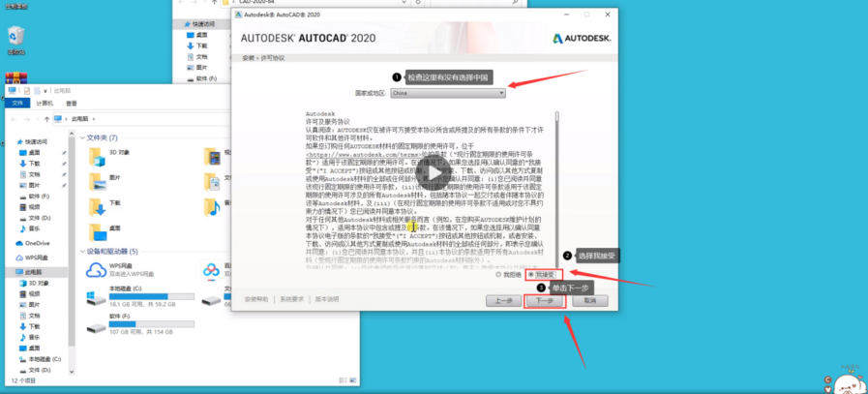
Task: Select WPS网盘 in the 此电脑 navigation pane
Action: (32, 258)
